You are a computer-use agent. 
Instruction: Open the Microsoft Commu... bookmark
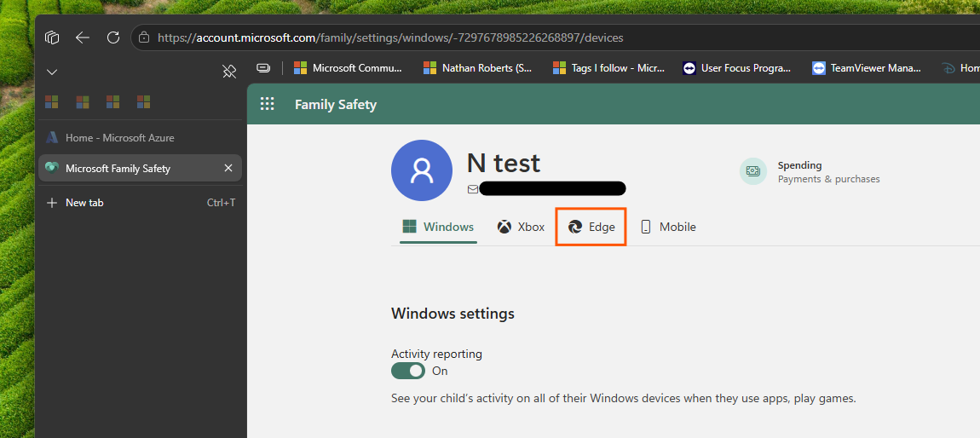pyautogui.click(x=349, y=68)
